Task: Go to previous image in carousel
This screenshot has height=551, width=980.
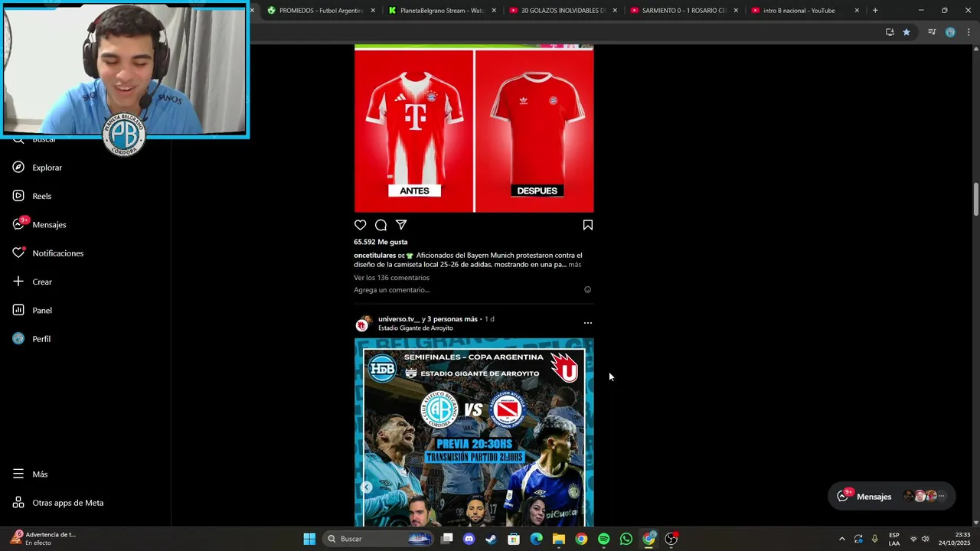Action: [367, 487]
